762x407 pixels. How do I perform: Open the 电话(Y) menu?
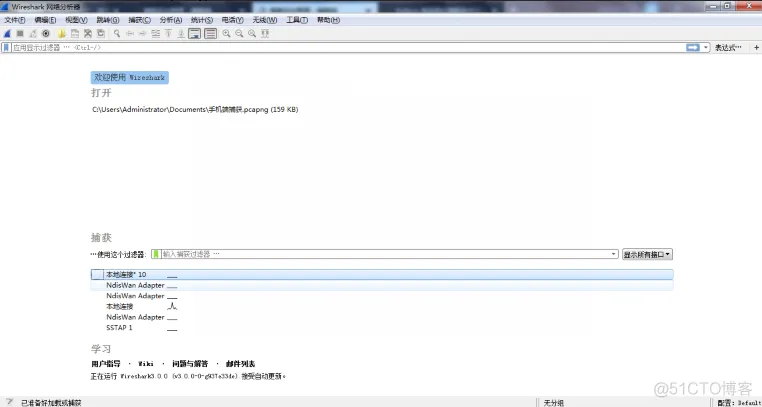232,20
